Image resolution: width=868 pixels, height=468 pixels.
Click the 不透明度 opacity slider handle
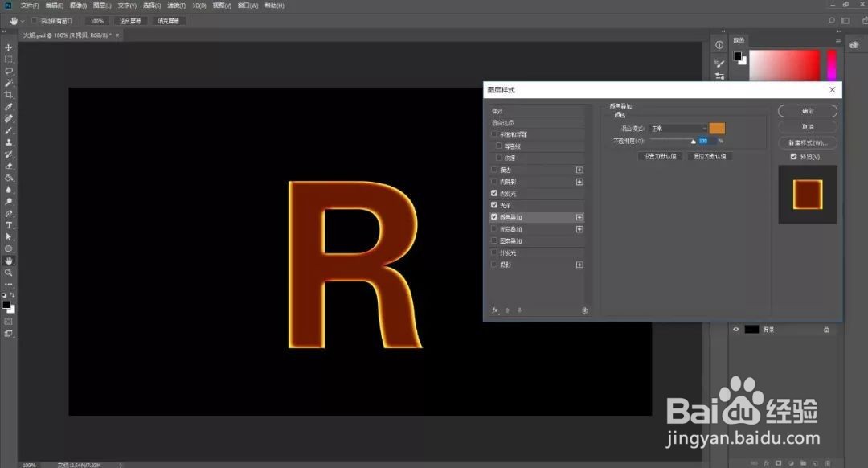tap(693, 142)
